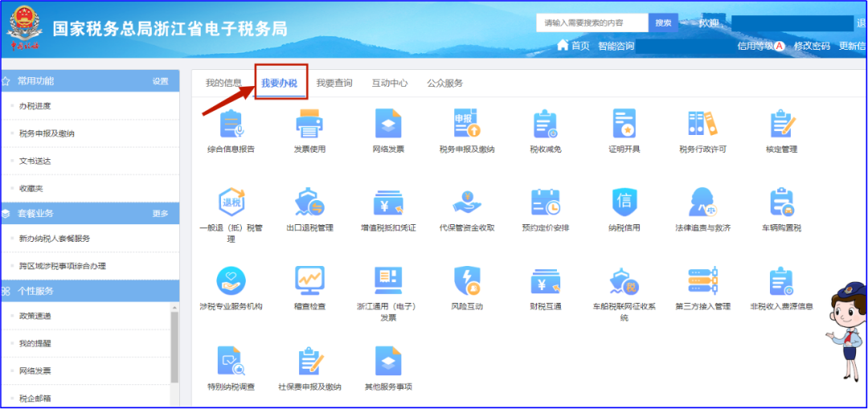The width and height of the screenshot is (868, 409).
Task: Open the 法律追责与救济 icon
Action: pos(702,202)
